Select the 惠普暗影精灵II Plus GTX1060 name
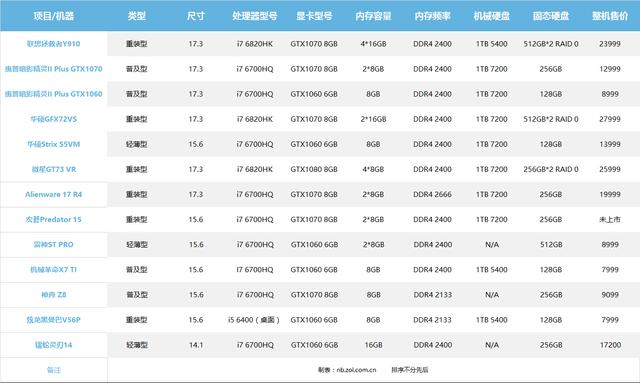 (x=53, y=94)
